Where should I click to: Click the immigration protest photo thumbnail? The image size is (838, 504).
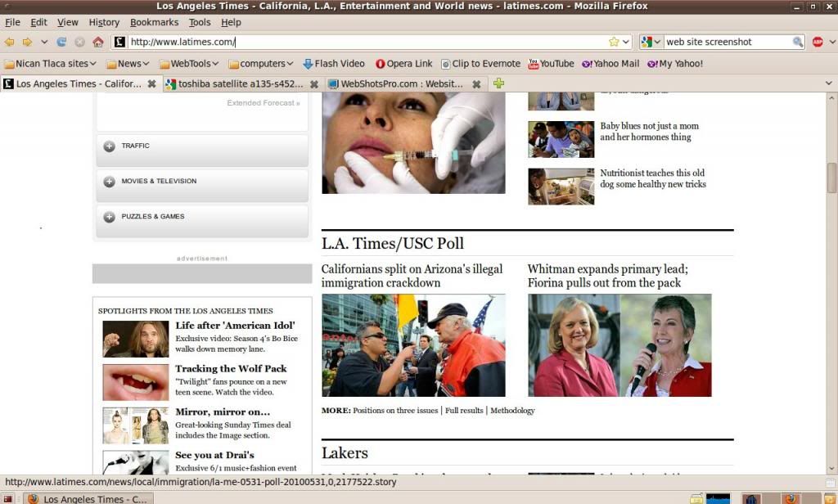pos(413,345)
